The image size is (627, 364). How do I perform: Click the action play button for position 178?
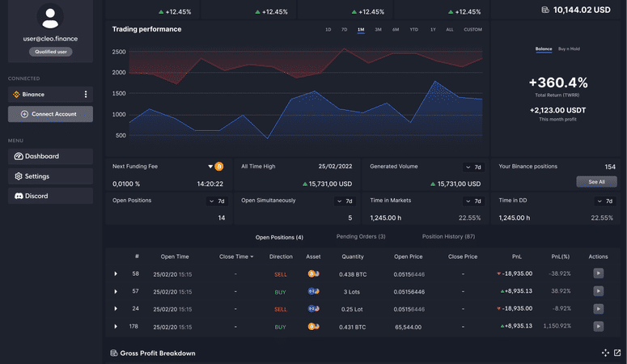[x=598, y=327]
